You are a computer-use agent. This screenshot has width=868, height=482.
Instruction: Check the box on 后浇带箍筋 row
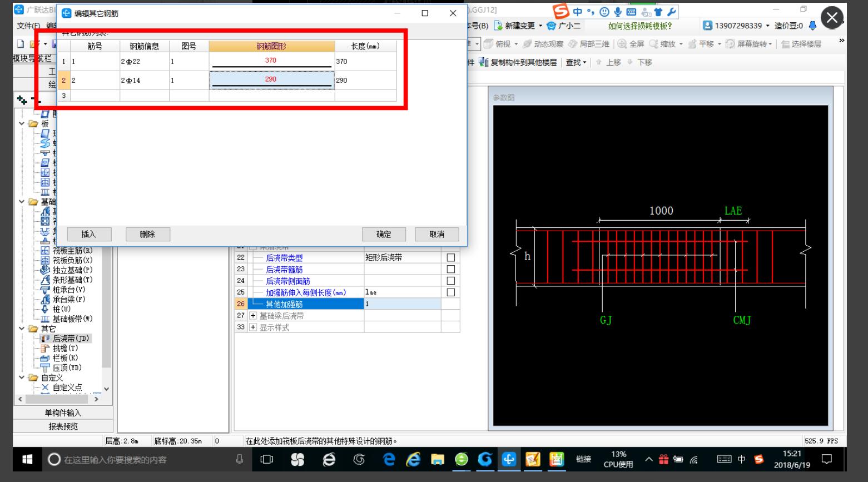tap(451, 269)
